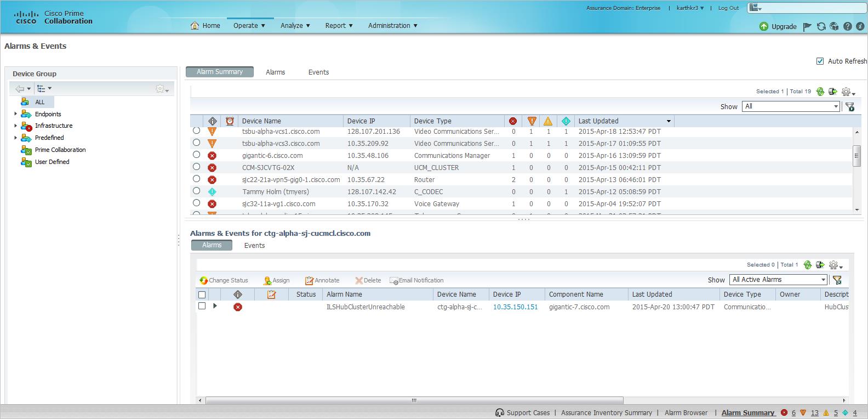Screen dimensions: 868x419
Task: Click the major alarm count icon in status bar
Action: pyautogui.click(x=803, y=413)
